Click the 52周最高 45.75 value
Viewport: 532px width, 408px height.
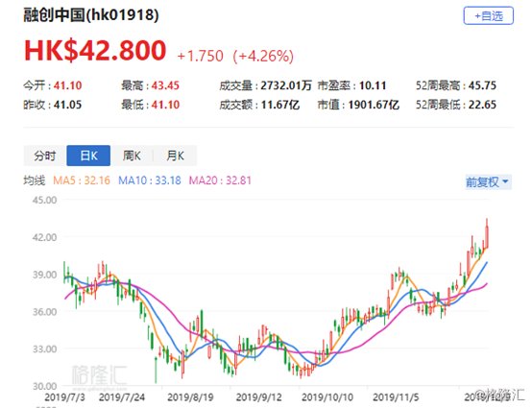click(x=482, y=85)
